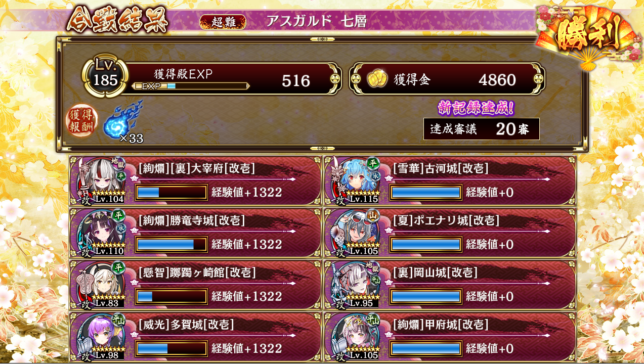Screen dimensions: 644x364
Task: Select the 躑躅ヶ崎館 character portrait
Action: point(100,284)
